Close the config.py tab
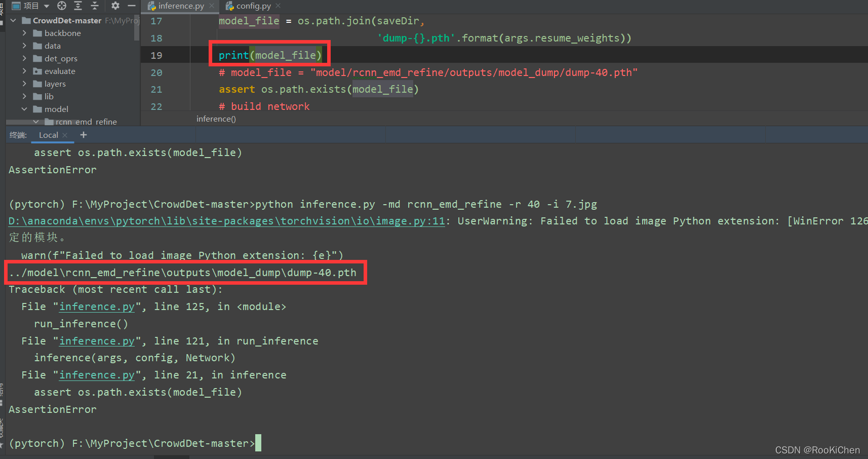 [278, 6]
